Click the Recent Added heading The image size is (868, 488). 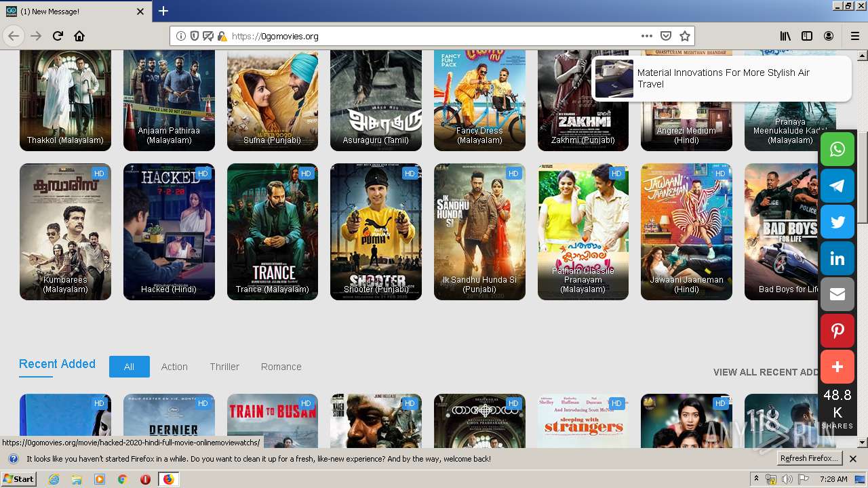tap(57, 364)
